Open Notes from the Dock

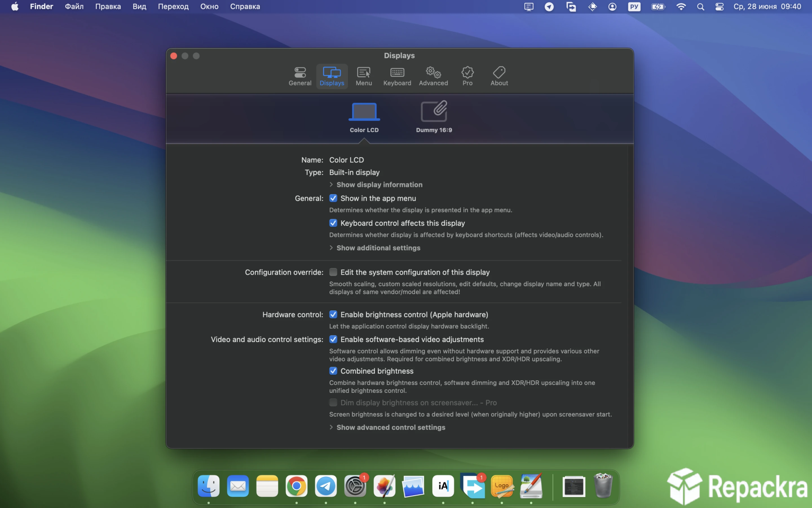click(267, 486)
